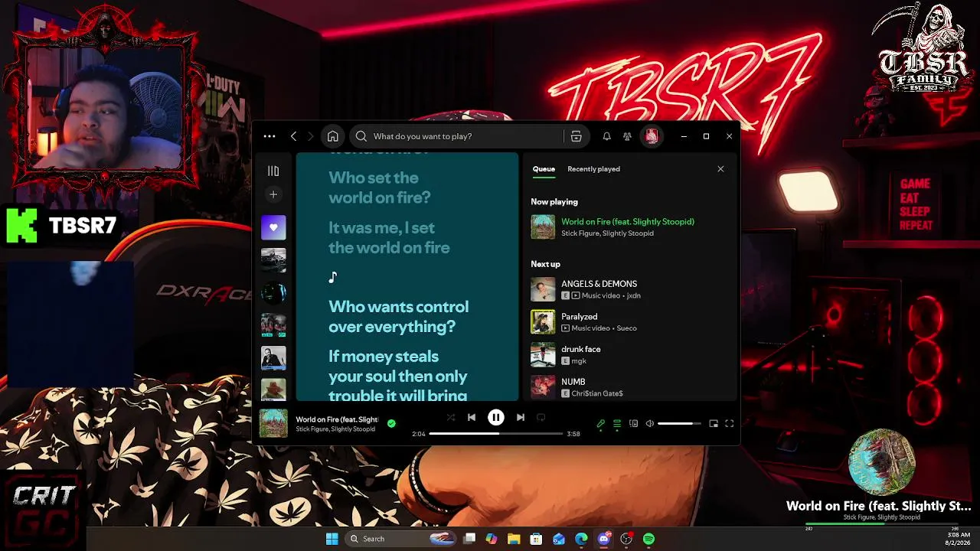Click the lyric 'It was me, I set the world on fire'

coord(389,237)
